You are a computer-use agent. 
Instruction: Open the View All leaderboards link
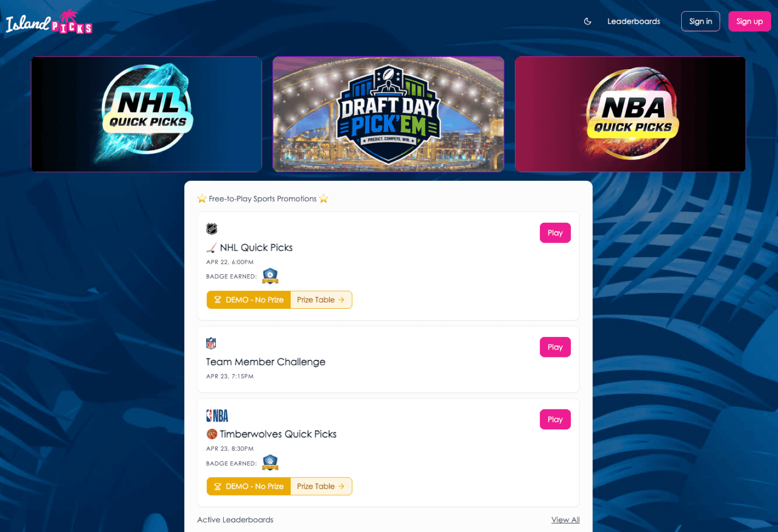(x=565, y=520)
